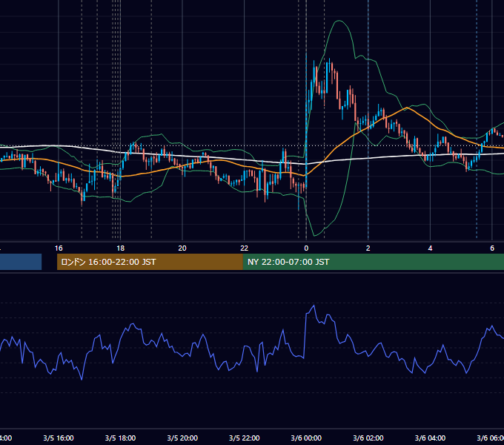Viewport: 504px width, 445px height.
Task: Click the '3/5 18:00' time label
Action: (x=120, y=438)
